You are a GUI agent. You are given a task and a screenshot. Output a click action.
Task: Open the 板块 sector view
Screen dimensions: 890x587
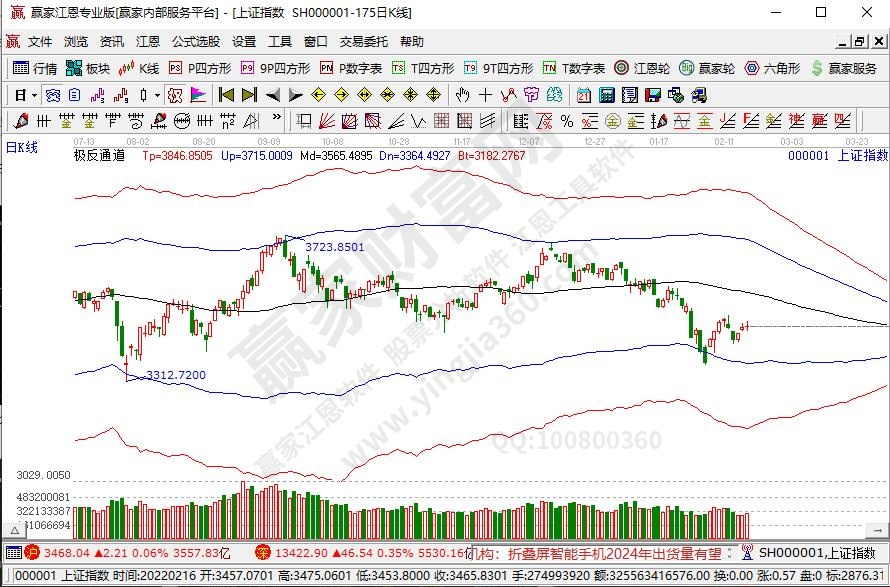[x=88, y=68]
